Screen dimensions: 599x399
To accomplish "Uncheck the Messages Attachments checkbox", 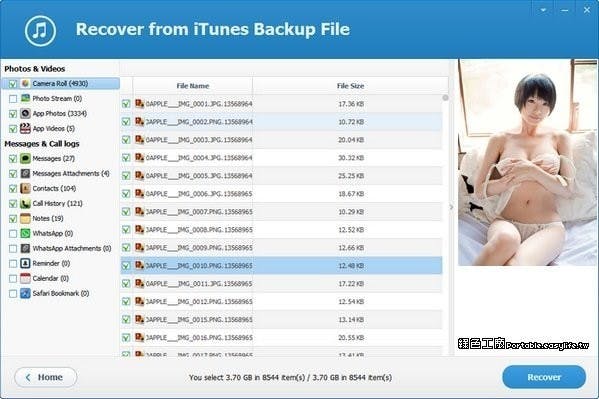I will (x=13, y=174).
